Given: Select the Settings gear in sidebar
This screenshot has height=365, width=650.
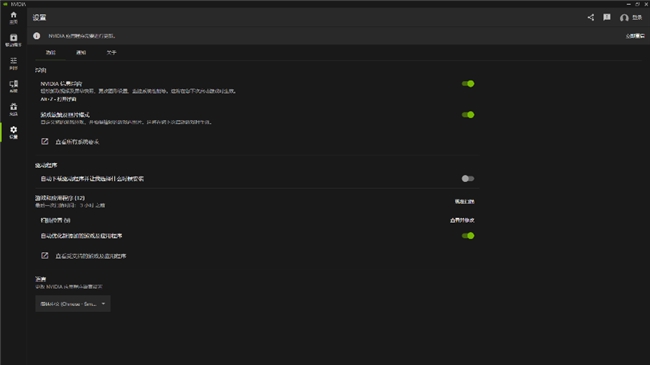Looking at the screenshot, I should pos(13,132).
